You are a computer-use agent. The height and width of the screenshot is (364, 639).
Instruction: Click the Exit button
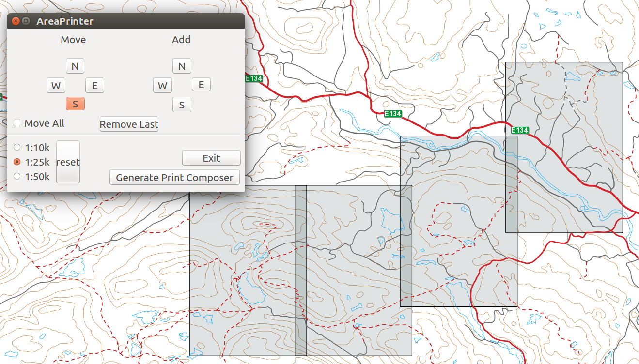(x=211, y=158)
